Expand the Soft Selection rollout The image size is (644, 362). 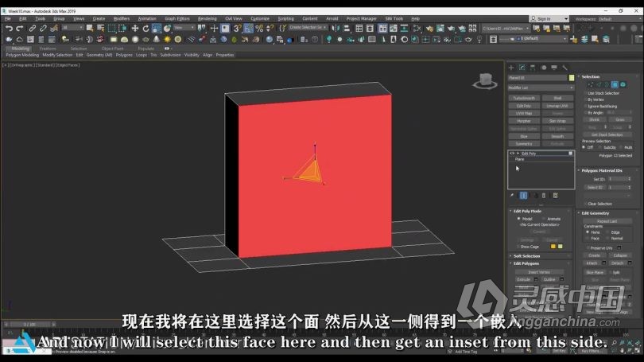[526, 256]
